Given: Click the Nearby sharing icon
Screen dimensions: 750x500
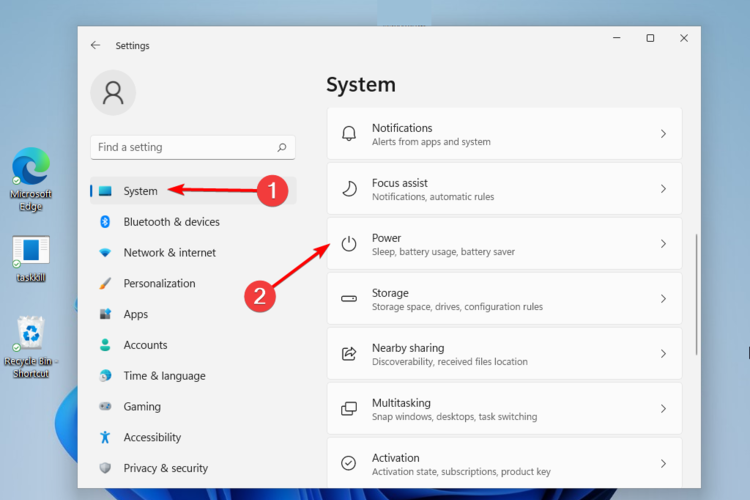Looking at the screenshot, I should pyautogui.click(x=349, y=354).
